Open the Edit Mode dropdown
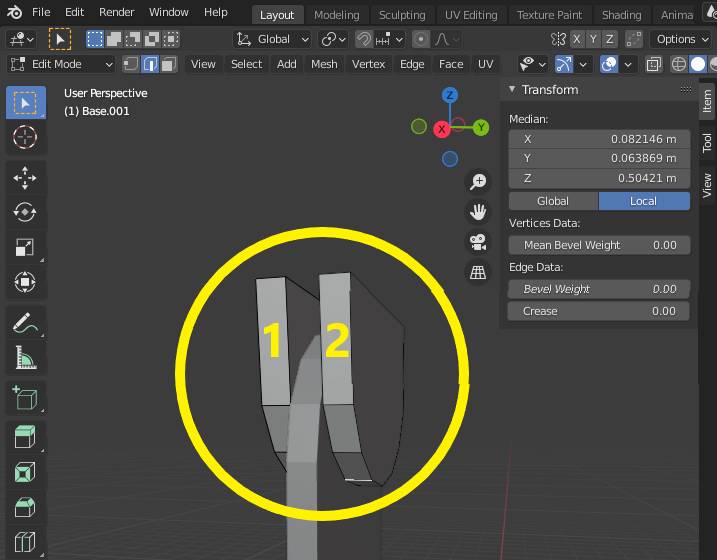The image size is (717, 560). coord(61,64)
